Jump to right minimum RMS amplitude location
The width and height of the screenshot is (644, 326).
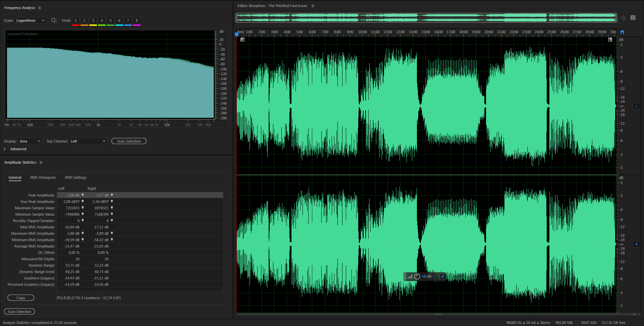click(x=112, y=239)
